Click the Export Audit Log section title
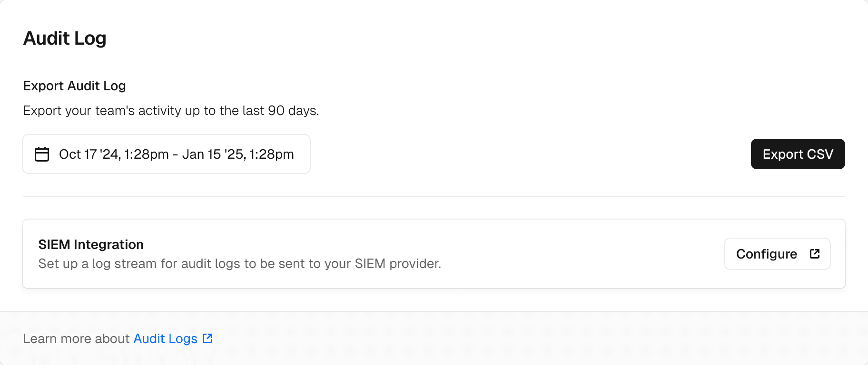The height and width of the screenshot is (365, 868). [x=74, y=86]
